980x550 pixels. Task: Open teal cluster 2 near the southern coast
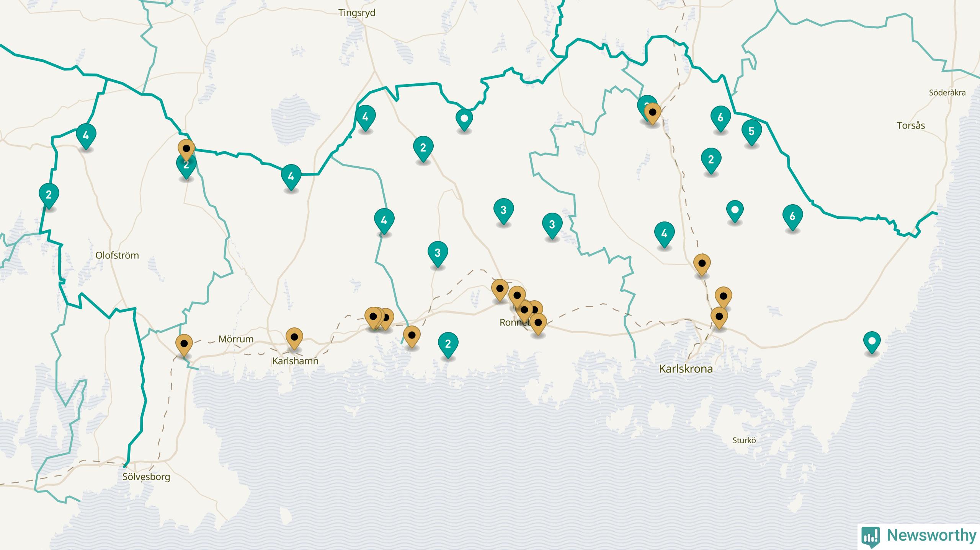click(448, 344)
